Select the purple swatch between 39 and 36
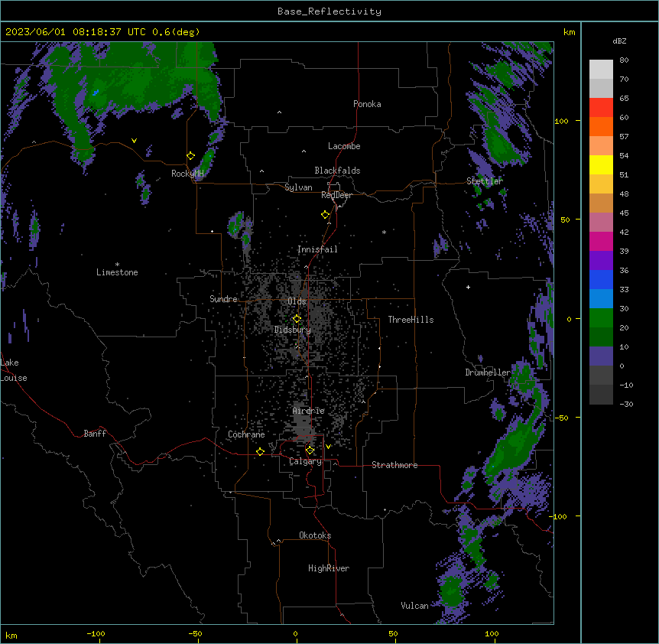Screen dimensions: 659x644 tap(601, 260)
